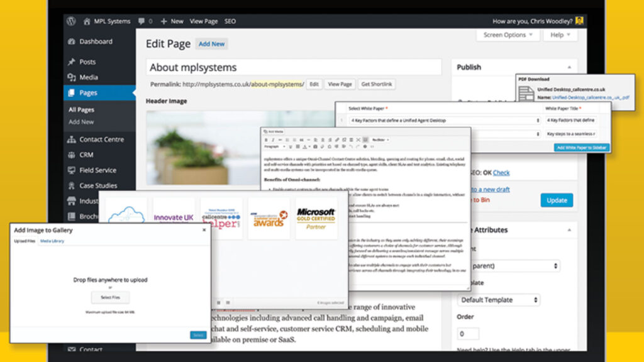Open the text color picker in the editor

pos(305,146)
